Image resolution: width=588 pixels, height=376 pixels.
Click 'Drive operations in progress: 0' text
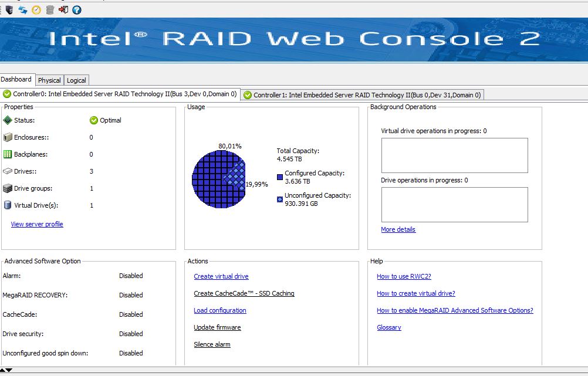coord(424,180)
